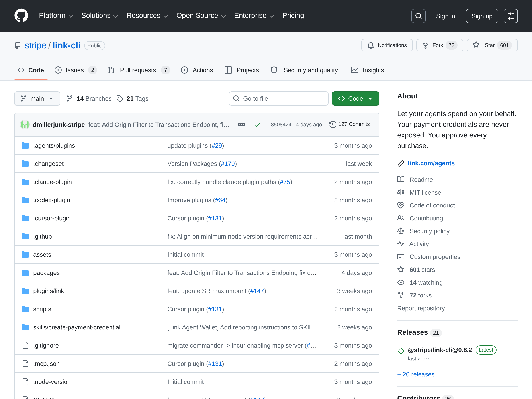Click the Go to file search field
The width and height of the screenshot is (532, 399).
tap(278, 99)
